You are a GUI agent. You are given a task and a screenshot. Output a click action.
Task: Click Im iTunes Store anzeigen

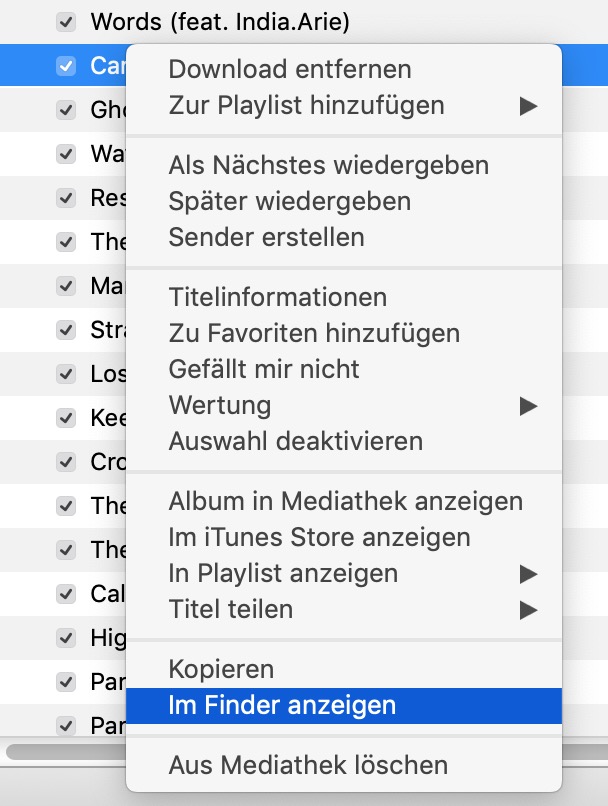click(319, 537)
